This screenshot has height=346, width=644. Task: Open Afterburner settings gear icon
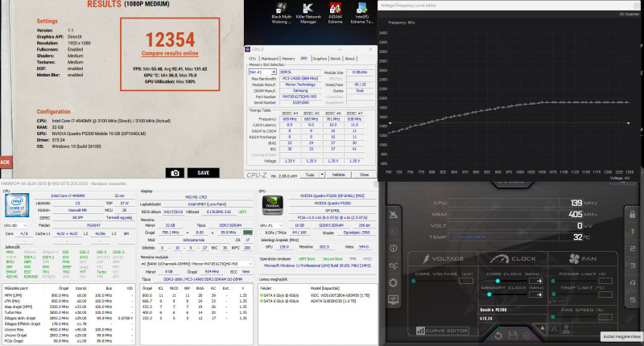(393, 282)
